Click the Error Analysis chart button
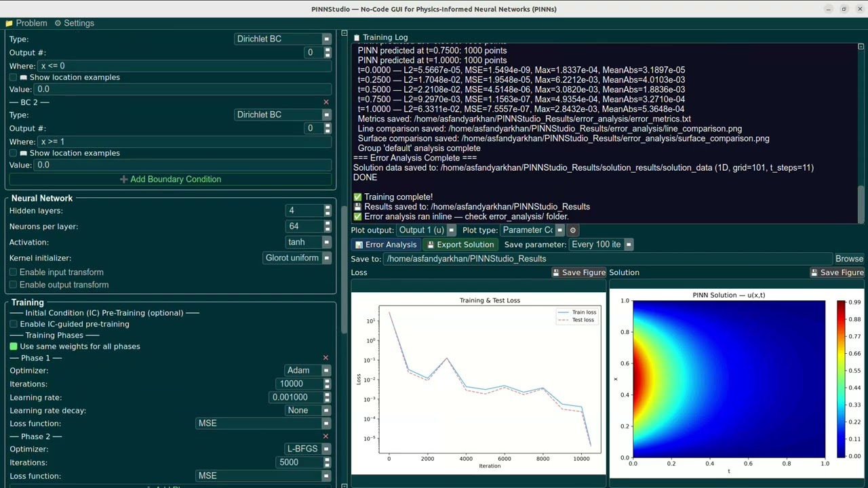The height and width of the screenshot is (488, 868). point(385,245)
